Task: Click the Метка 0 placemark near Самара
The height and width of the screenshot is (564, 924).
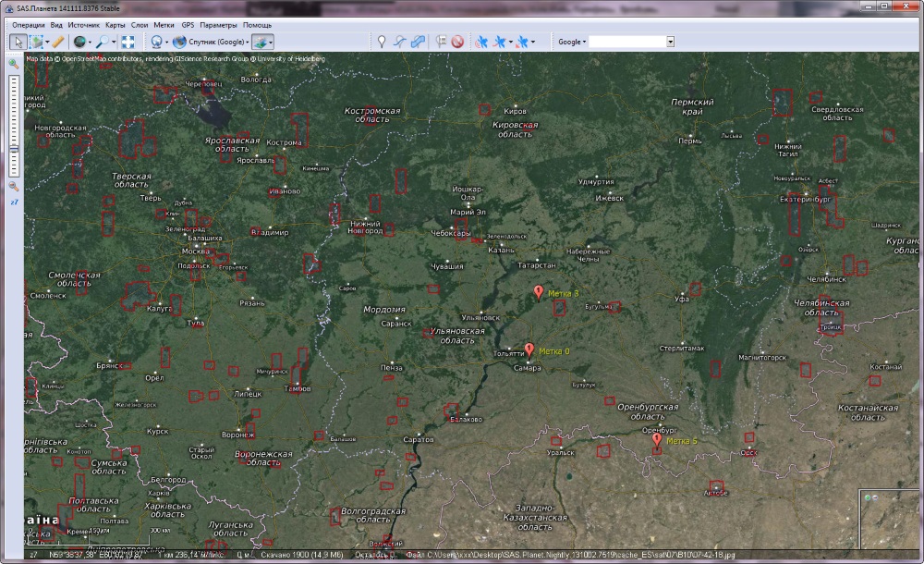Action: (x=529, y=349)
